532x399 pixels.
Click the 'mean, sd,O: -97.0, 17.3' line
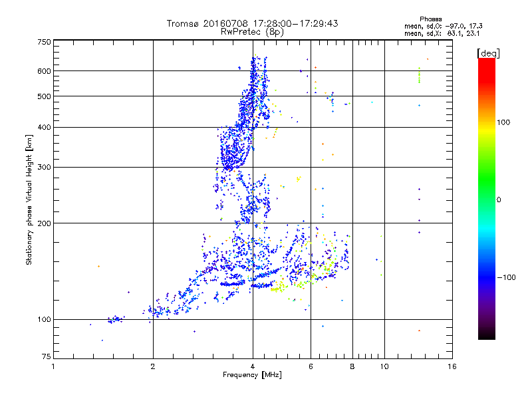pyautogui.click(x=444, y=26)
